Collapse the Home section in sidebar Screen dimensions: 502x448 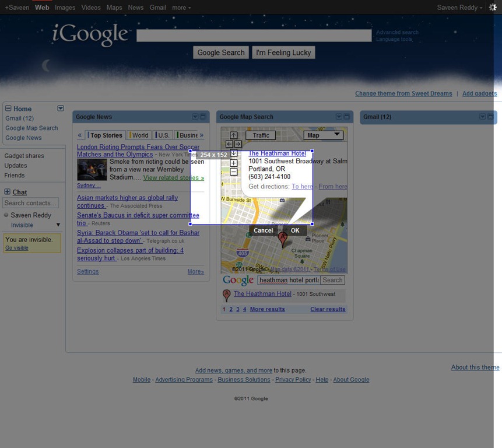(8, 108)
